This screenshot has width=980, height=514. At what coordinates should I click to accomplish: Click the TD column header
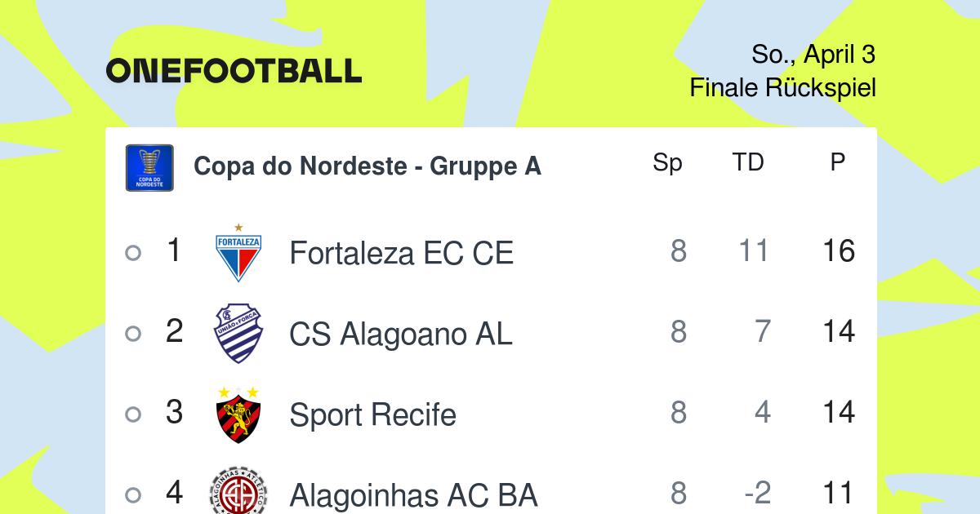pyautogui.click(x=747, y=163)
